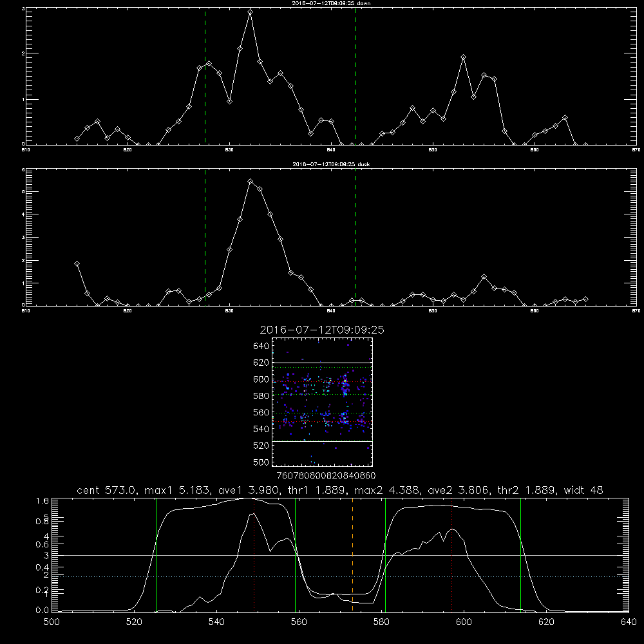Click the lower white horizontal line in the image panel
Viewport: 644px width, 644px height.
pyautogui.click(x=322, y=441)
